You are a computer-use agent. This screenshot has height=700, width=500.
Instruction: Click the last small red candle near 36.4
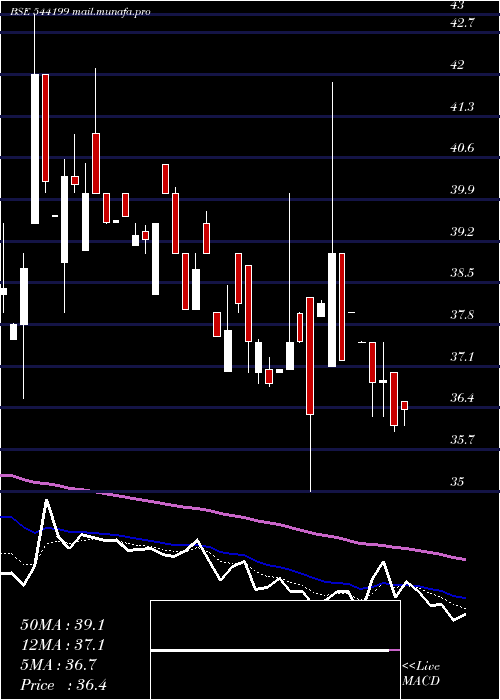coord(404,405)
